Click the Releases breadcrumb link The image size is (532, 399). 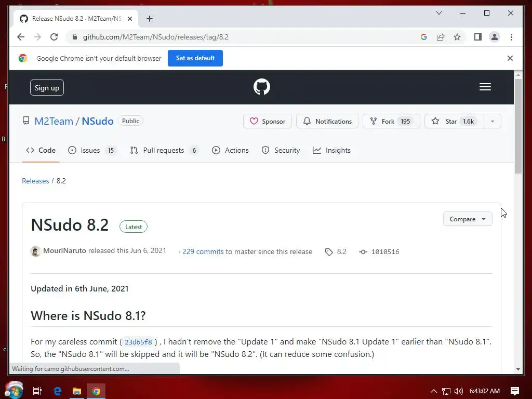(35, 181)
